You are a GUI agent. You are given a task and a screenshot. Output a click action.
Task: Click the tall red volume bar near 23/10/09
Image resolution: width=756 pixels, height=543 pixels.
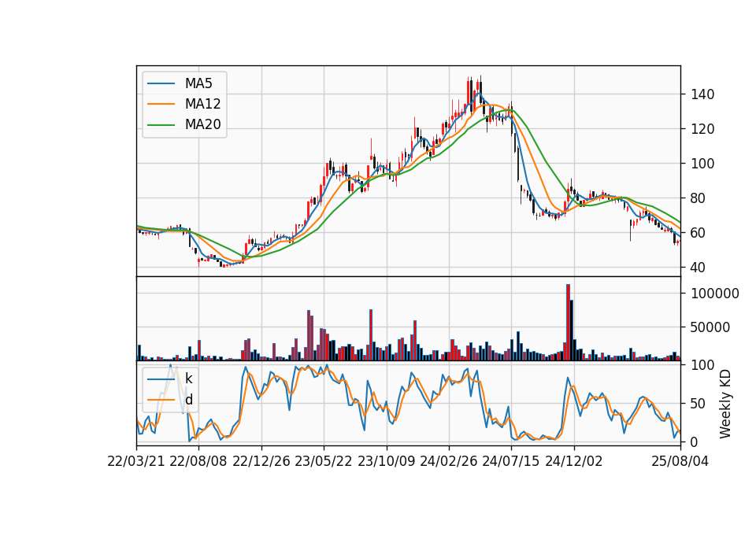(371, 335)
